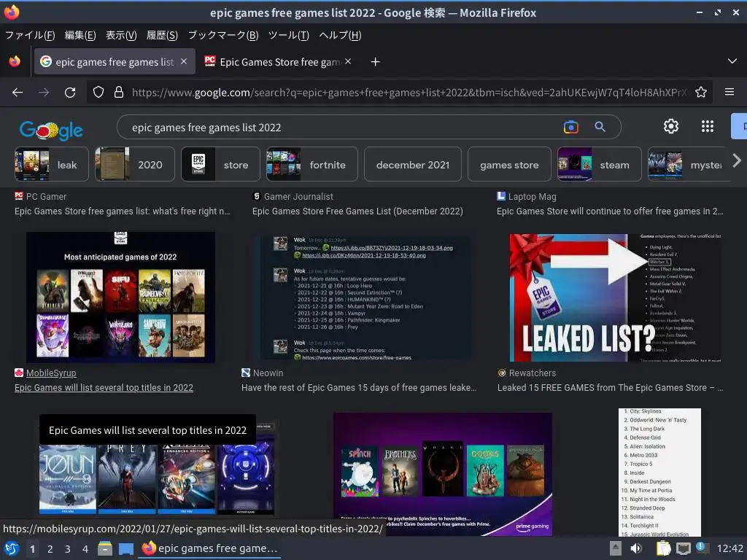Filter results by 'steam' chip

coord(600,164)
